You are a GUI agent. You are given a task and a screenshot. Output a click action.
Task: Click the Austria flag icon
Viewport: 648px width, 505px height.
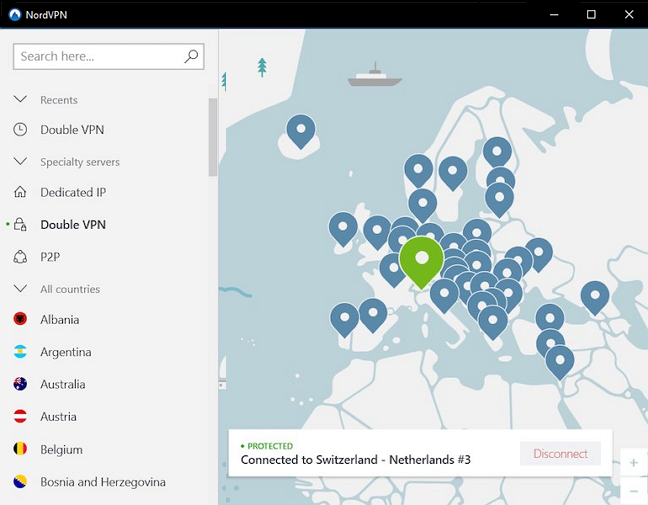20,416
